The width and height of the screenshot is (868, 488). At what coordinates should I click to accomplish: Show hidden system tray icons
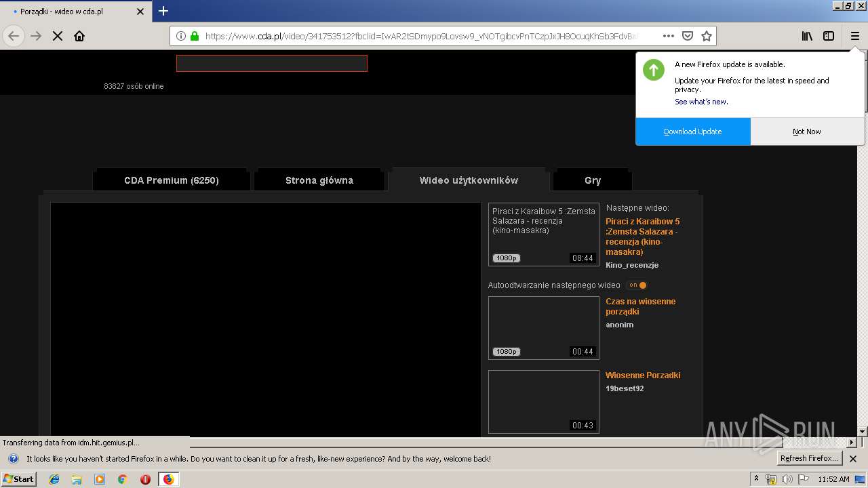point(756,479)
